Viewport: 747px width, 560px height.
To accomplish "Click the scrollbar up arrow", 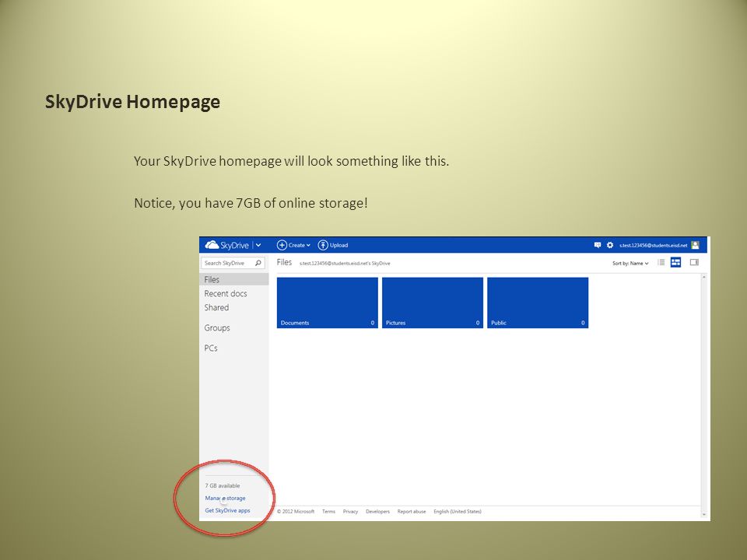I will pos(704,277).
